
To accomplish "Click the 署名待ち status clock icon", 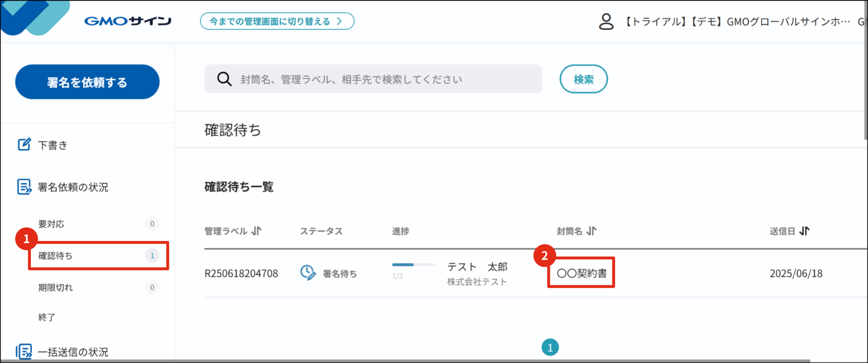I will [308, 273].
